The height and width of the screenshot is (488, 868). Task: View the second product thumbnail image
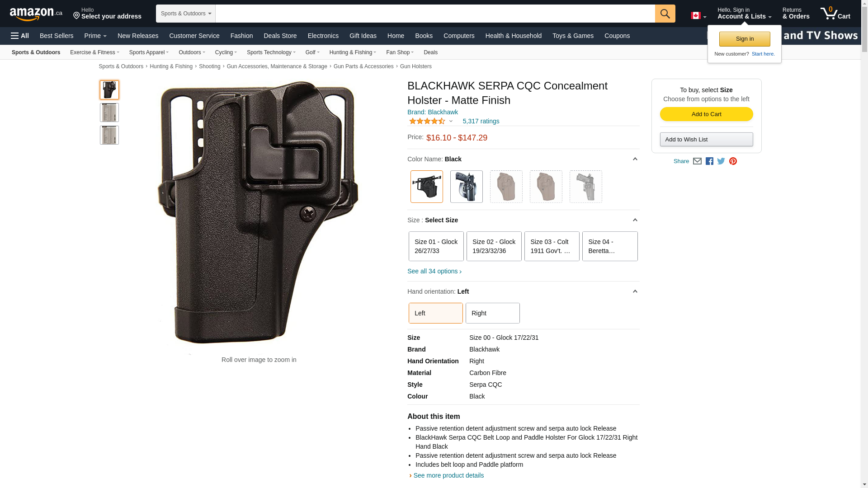(109, 113)
